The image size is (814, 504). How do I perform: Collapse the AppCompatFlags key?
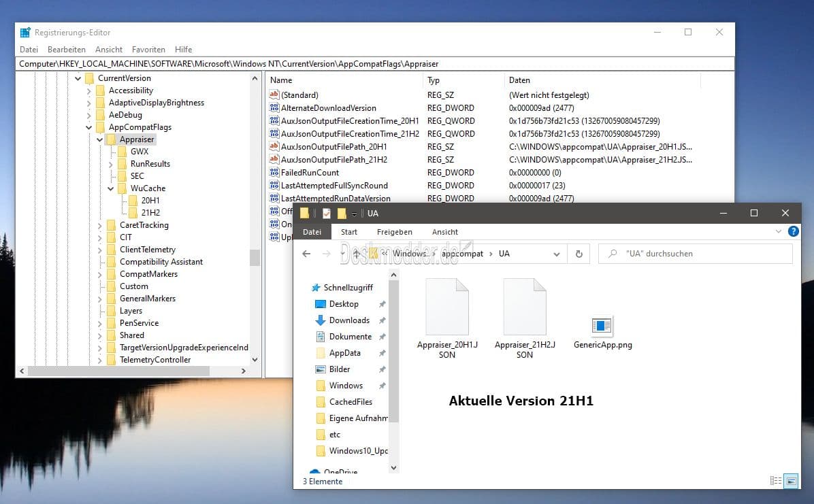pyautogui.click(x=88, y=127)
